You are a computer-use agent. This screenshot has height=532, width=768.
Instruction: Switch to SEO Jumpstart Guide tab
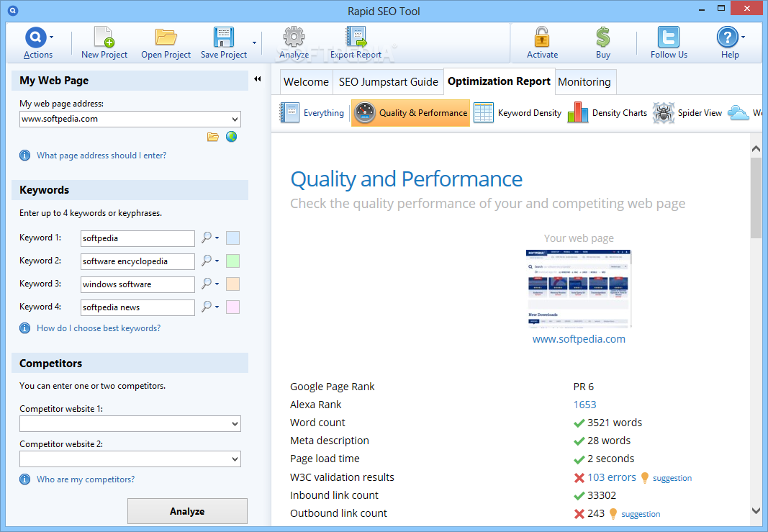point(389,82)
